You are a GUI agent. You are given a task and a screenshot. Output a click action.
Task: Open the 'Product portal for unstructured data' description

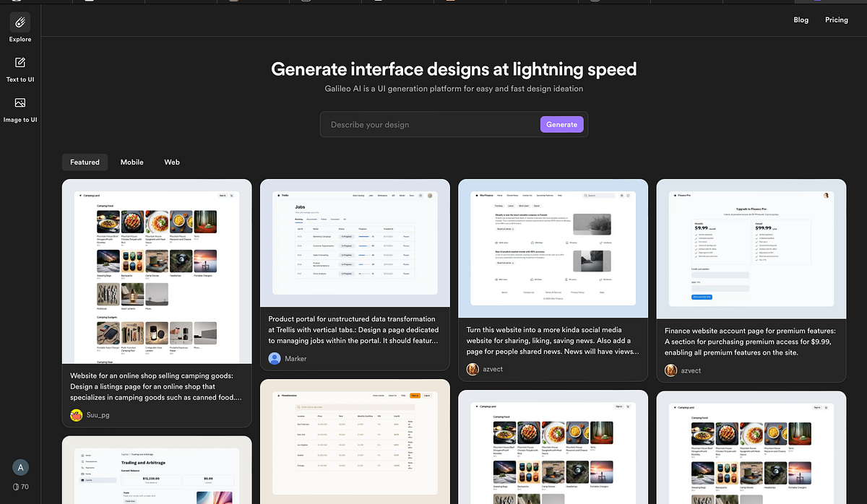pyautogui.click(x=353, y=329)
